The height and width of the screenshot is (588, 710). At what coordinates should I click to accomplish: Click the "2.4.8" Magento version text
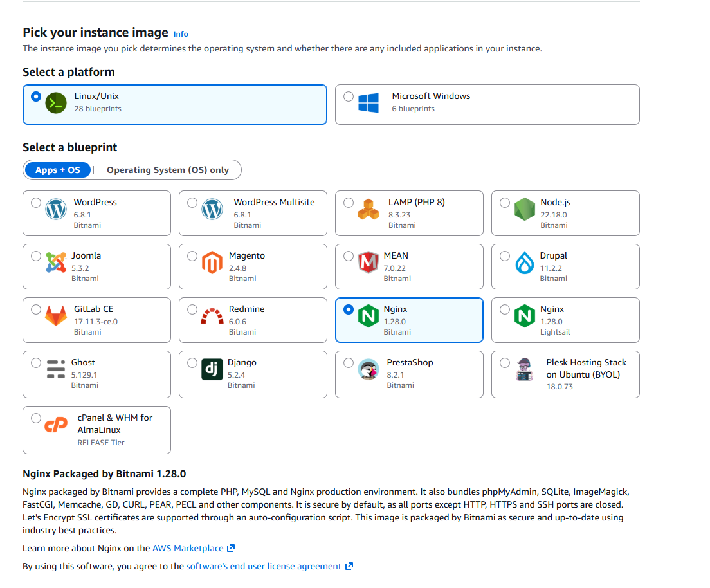point(237,268)
